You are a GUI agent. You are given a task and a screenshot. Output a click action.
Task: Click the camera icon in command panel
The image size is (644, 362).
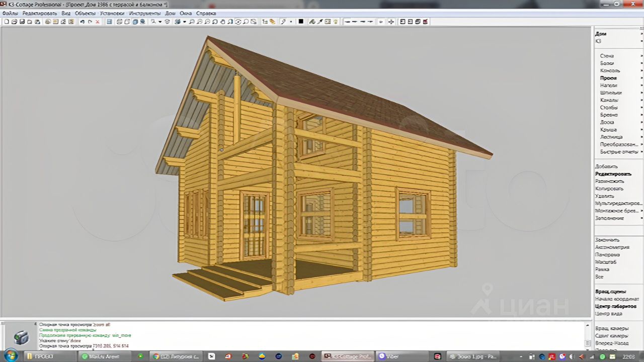pos(21,337)
